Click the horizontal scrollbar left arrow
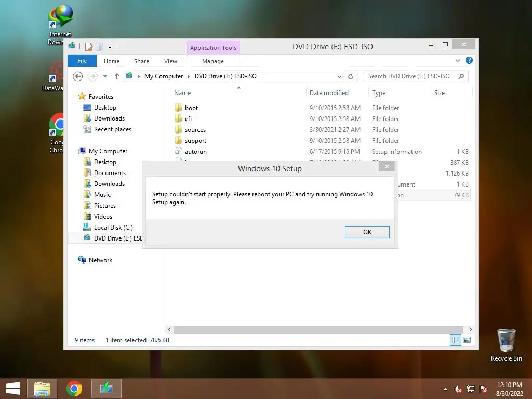This screenshot has width=532, height=399. coord(169,329)
